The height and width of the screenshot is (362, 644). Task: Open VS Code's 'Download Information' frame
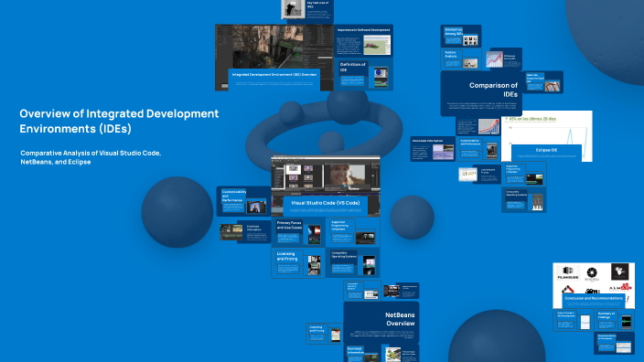245,232
